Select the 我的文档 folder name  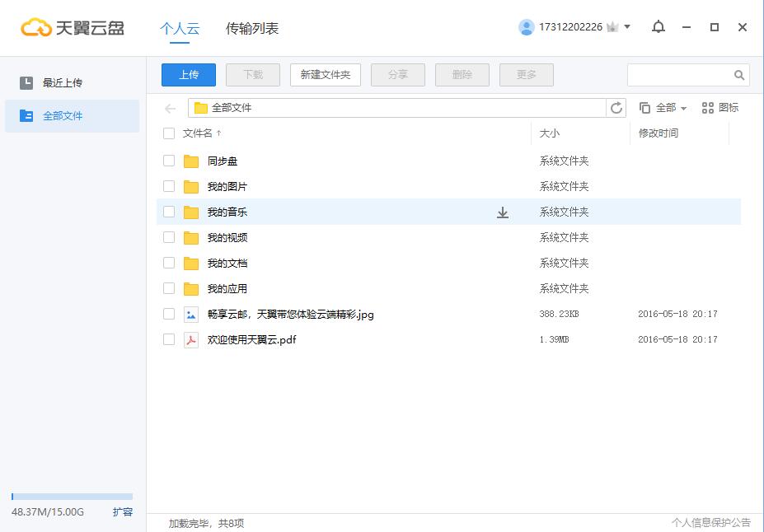(x=227, y=264)
